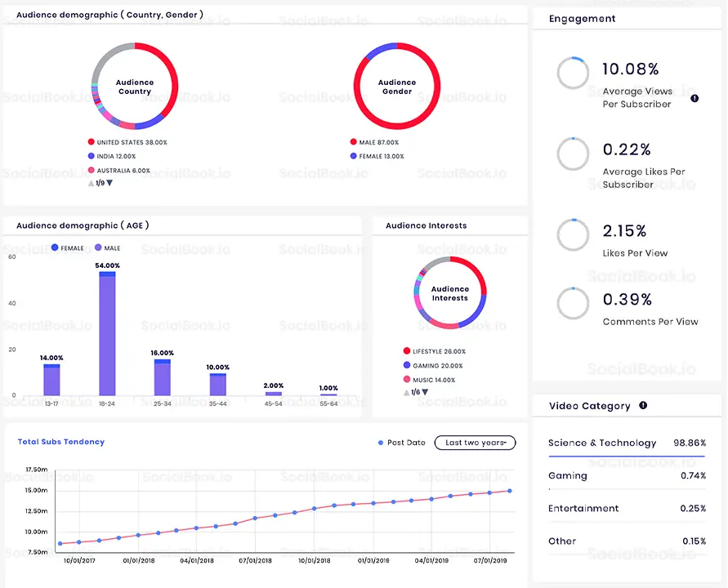Click LIFESTYLE 26.00% legend entry

coord(438,351)
